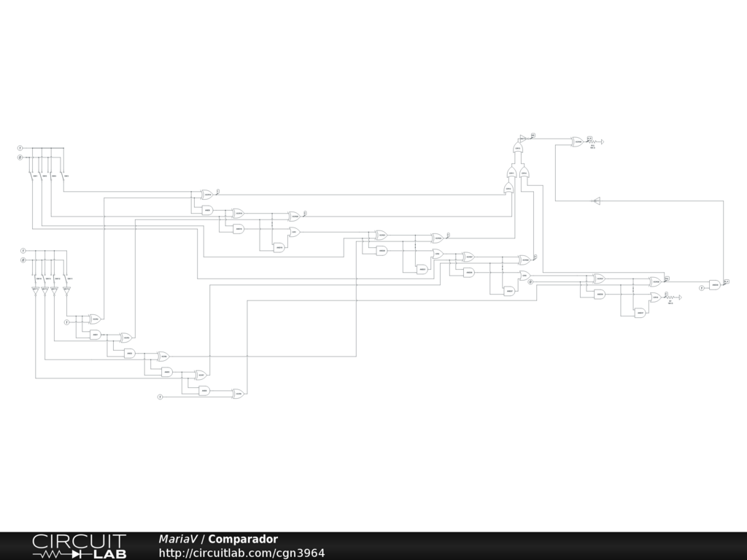Select resistor R2 beside the top XOR gate
747x560 pixels.
click(x=592, y=141)
